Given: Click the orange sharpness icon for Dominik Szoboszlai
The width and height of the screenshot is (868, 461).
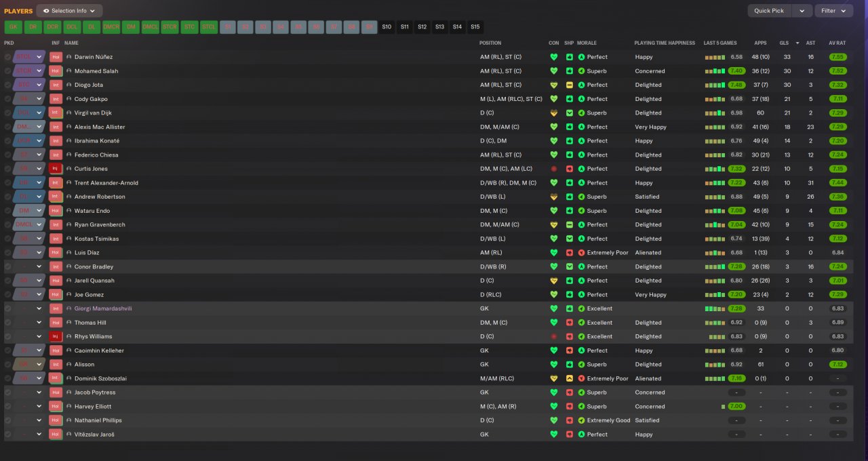Looking at the screenshot, I should pos(570,378).
